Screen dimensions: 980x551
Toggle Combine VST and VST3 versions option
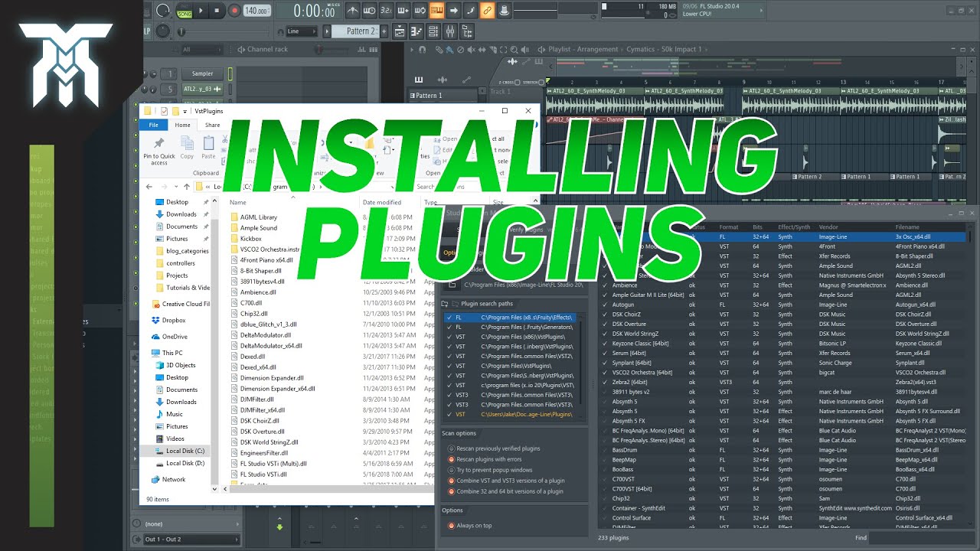(506, 481)
